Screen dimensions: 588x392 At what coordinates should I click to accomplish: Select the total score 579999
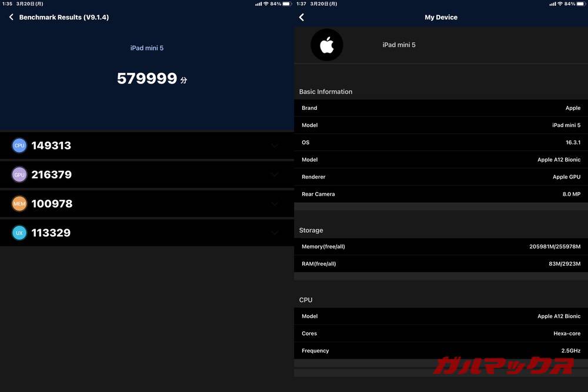[147, 78]
